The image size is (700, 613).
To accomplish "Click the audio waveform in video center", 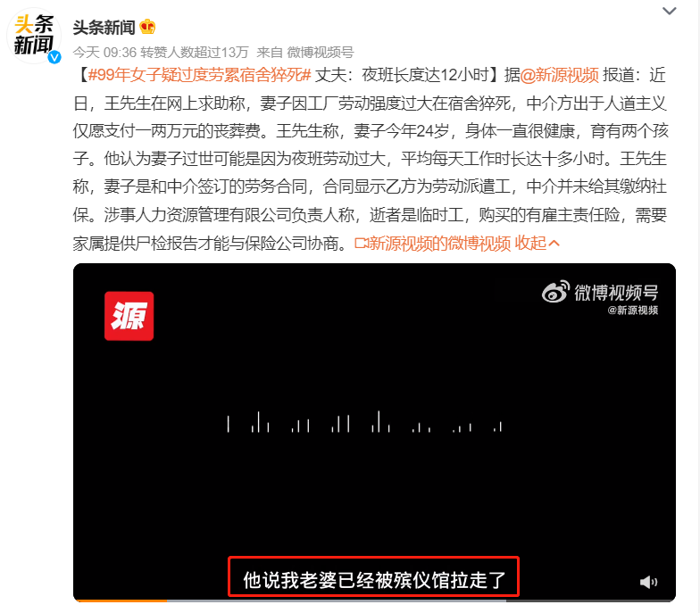I will pos(364,421).
